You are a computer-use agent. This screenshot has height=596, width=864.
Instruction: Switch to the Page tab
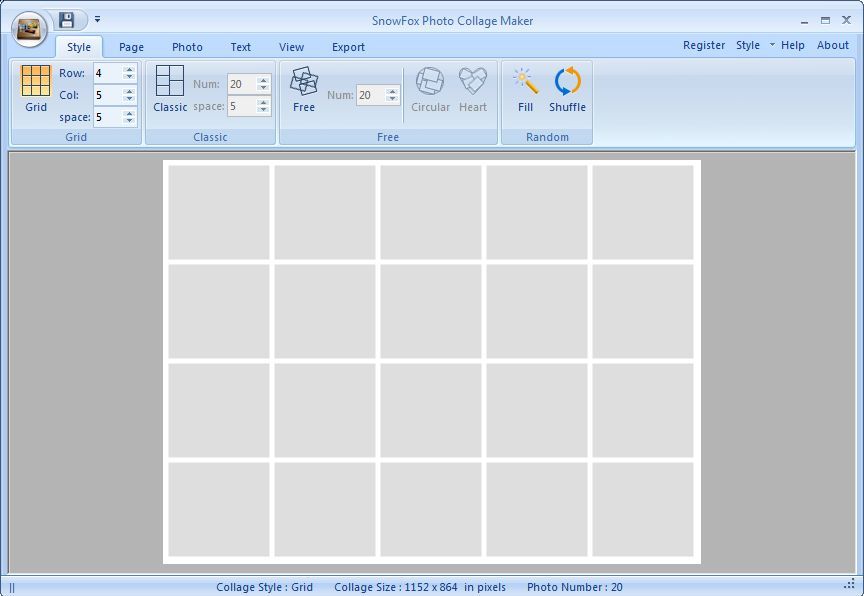[131, 47]
